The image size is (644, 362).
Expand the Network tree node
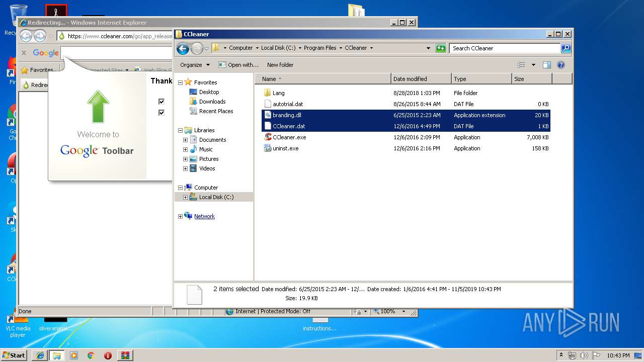(x=180, y=216)
